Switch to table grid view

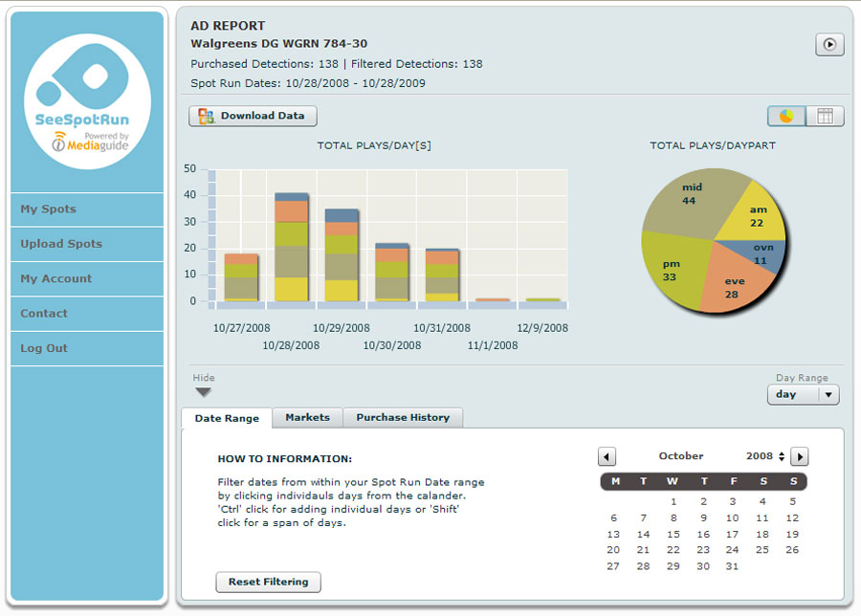tap(825, 116)
